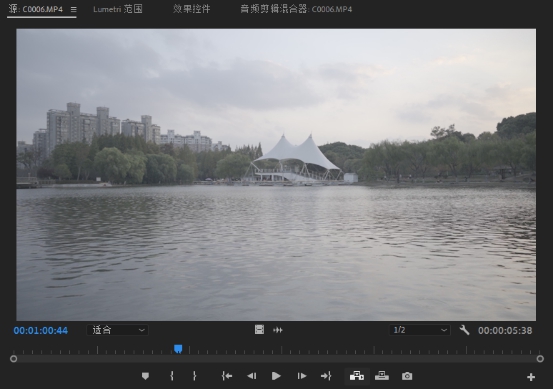The width and height of the screenshot is (554, 389).
Task: Click the zoom scroll bar beneath the ruler
Action: 277,359
